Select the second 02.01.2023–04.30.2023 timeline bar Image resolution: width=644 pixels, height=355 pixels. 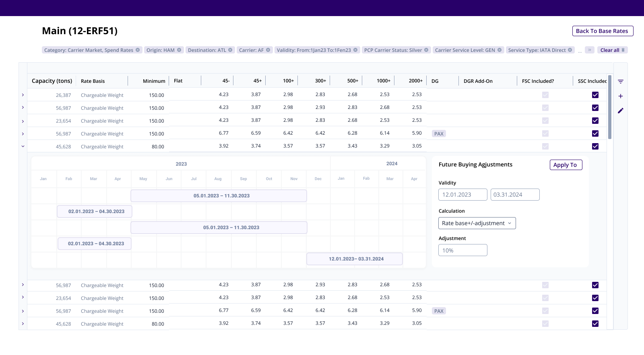(95, 244)
